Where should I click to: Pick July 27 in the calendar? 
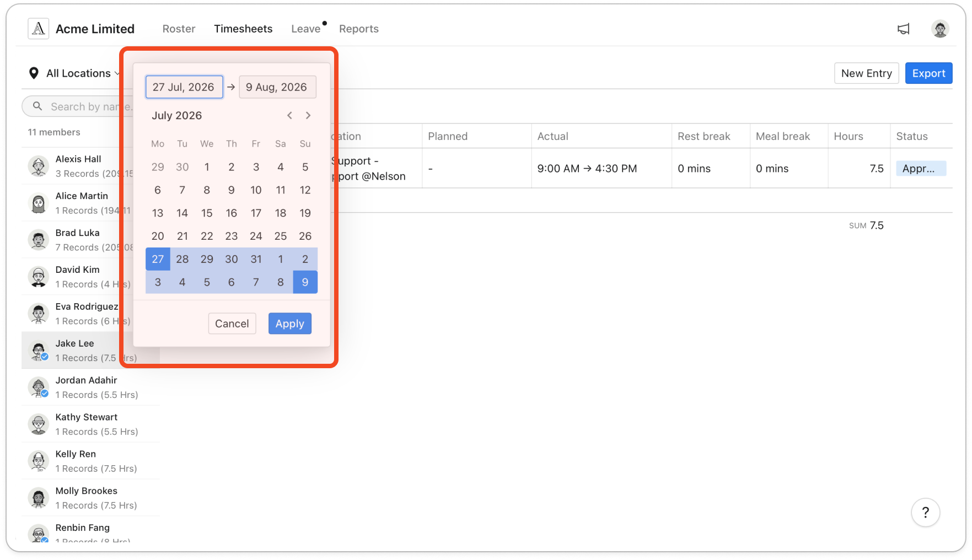point(158,259)
